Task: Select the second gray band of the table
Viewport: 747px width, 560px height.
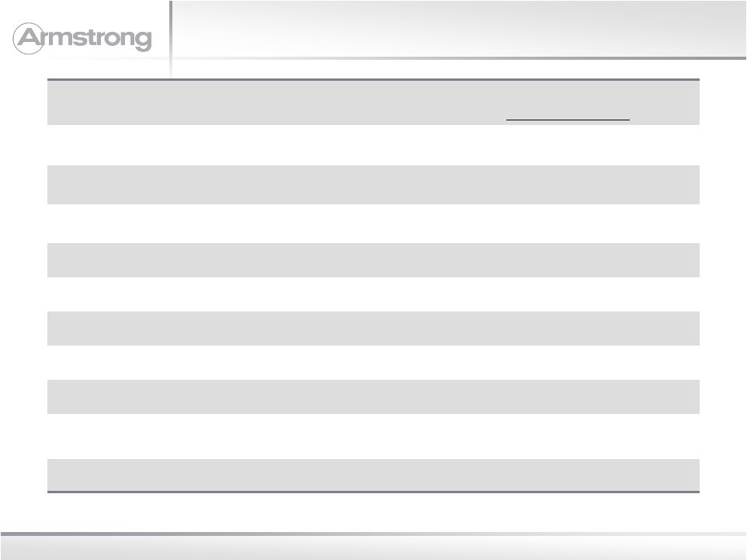Action: [373, 185]
